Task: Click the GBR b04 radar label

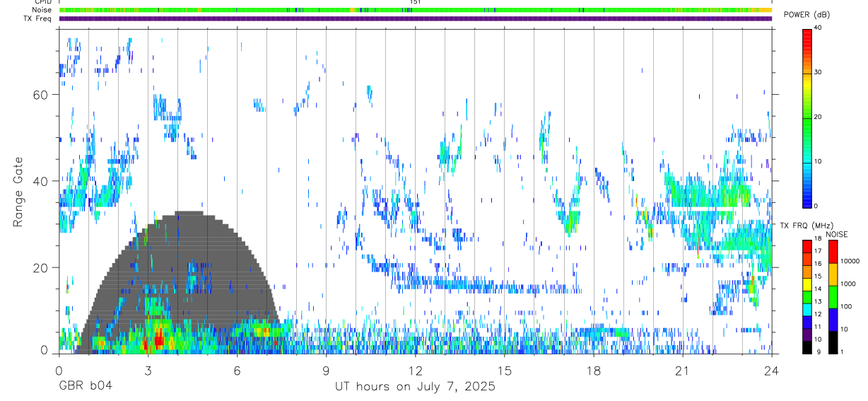Action: click(85, 387)
